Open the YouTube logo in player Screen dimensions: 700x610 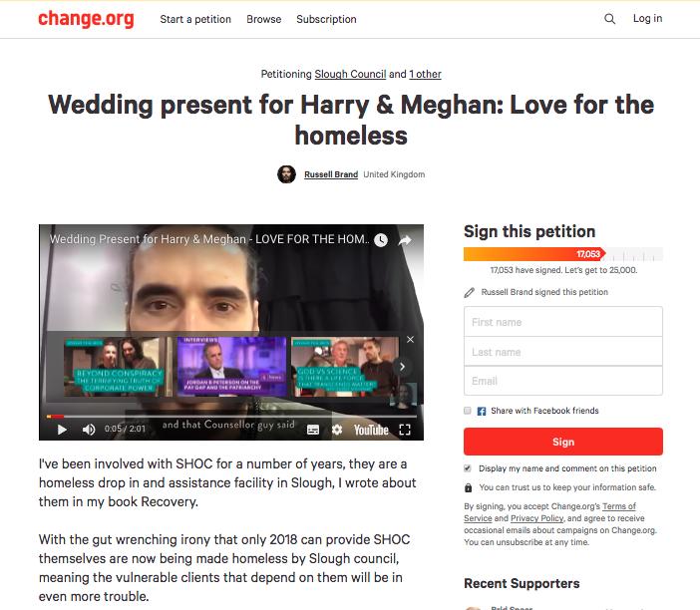371,430
